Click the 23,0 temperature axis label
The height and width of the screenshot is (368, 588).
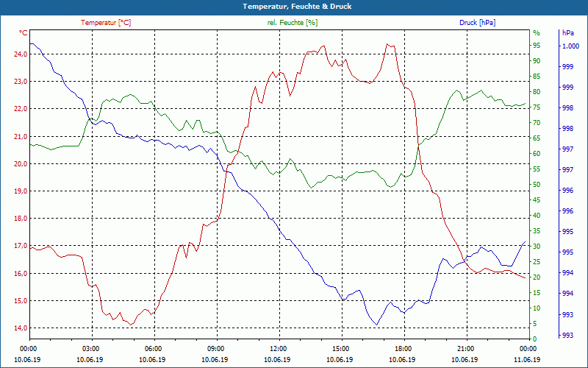[x=21, y=82]
